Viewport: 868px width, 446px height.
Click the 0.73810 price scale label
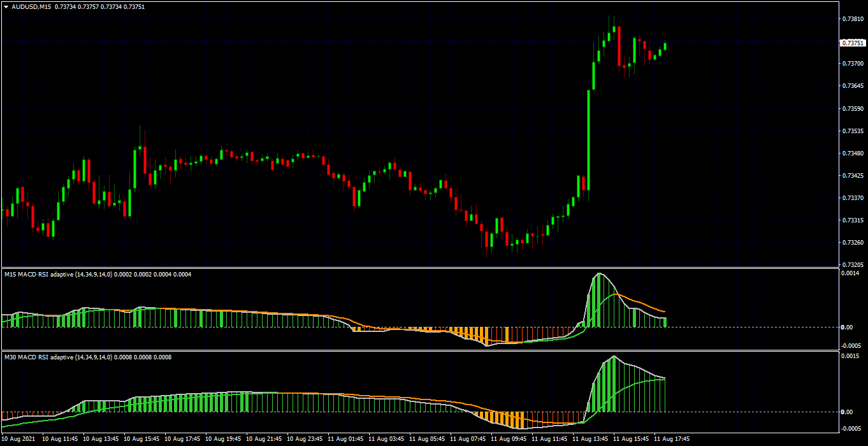click(853, 19)
